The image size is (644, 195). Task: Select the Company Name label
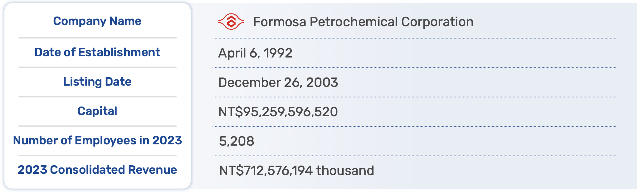click(97, 21)
